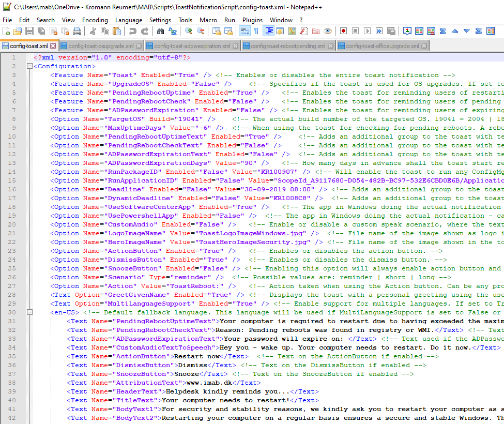Image resolution: width=504 pixels, height=424 pixels.
Task: Close the current document via toolbar Close icon
Action: pyautogui.click(x=53, y=31)
